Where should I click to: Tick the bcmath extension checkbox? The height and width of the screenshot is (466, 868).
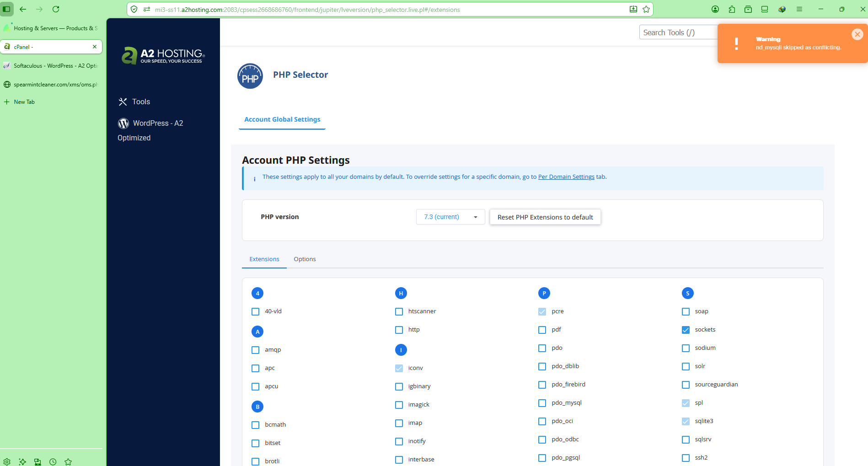tap(256, 425)
